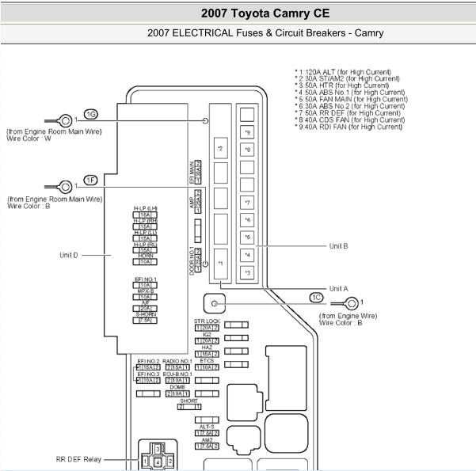Click the HAZ fuse label
This screenshot has width=476, height=471.
click(x=207, y=348)
